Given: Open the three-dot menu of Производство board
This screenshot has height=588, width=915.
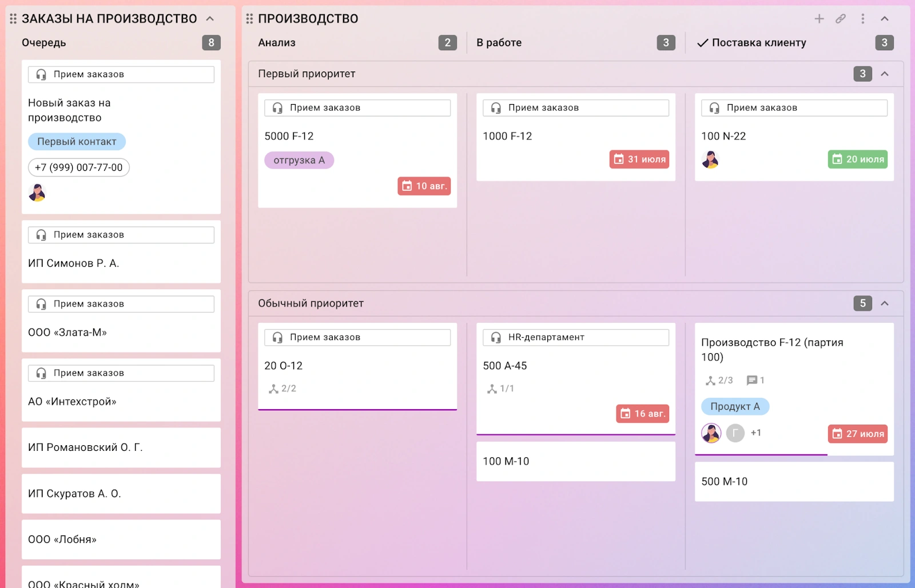Looking at the screenshot, I should (x=863, y=19).
